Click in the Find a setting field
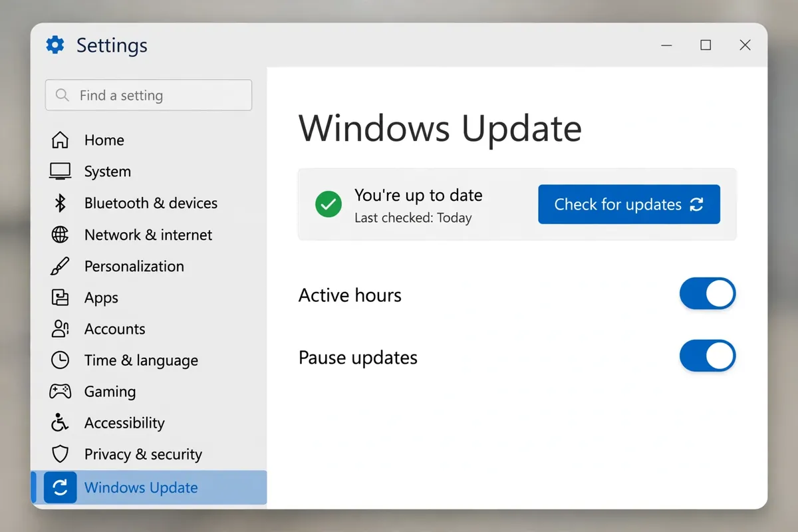The height and width of the screenshot is (532, 798). 148,95
